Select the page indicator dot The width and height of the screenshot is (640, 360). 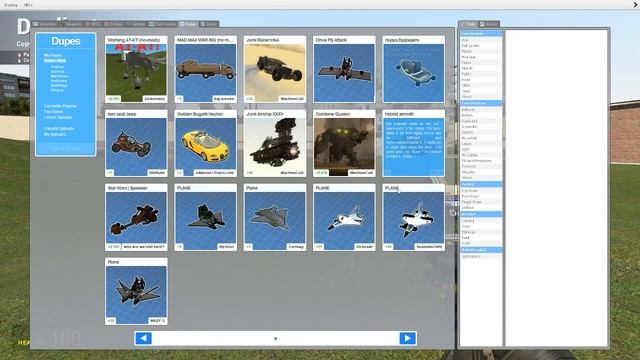pos(276,338)
